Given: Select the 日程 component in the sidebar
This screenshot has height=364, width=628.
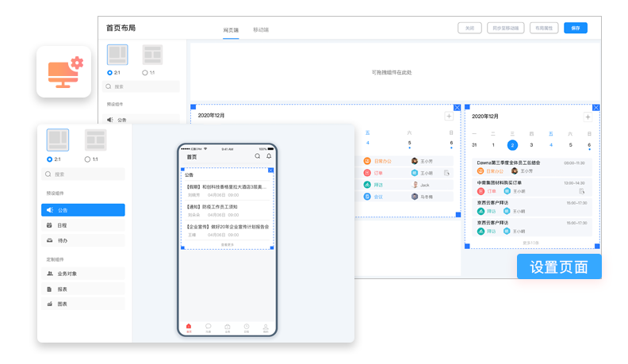Looking at the screenshot, I should pos(82,225).
